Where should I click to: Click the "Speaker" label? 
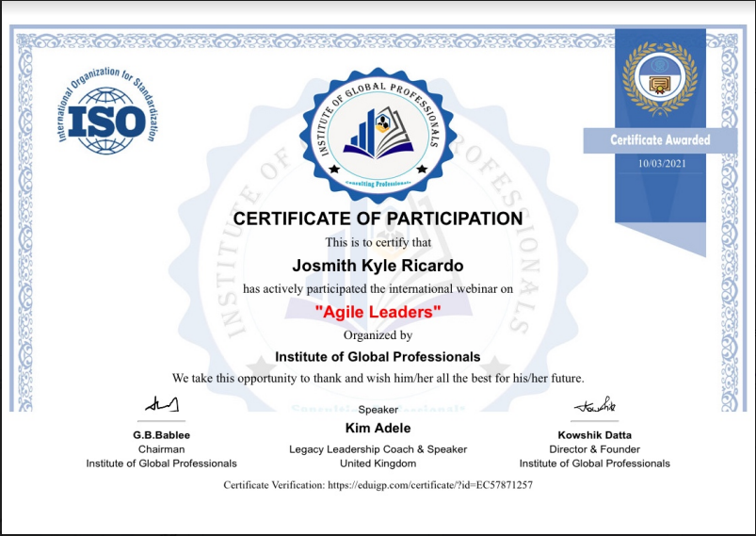pos(378,410)
